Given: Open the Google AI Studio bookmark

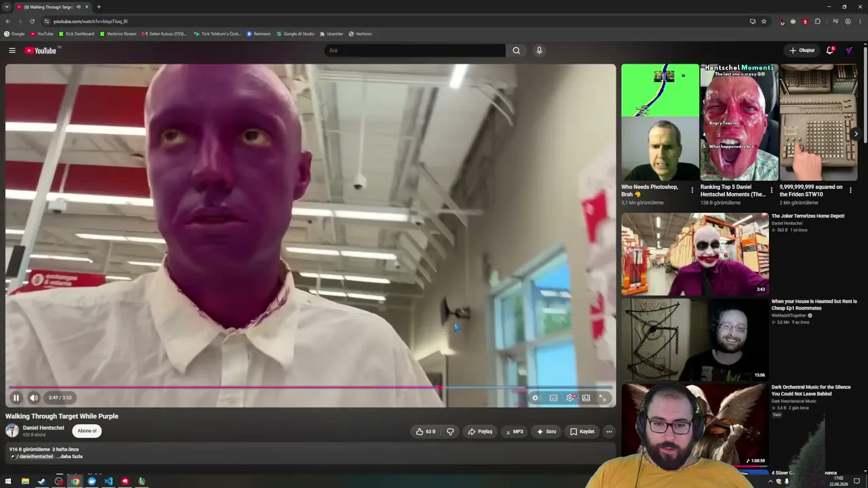Looking at the screenshot, I should click(296, 34).
